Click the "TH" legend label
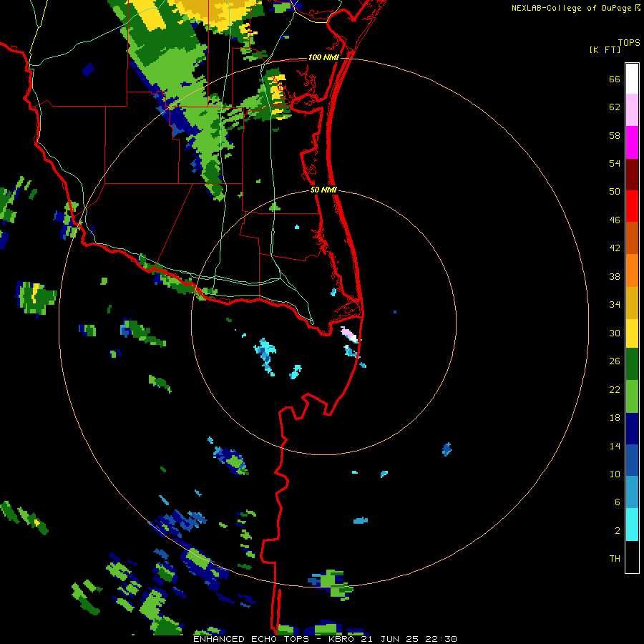644x644 pixels. coord(615,559)
